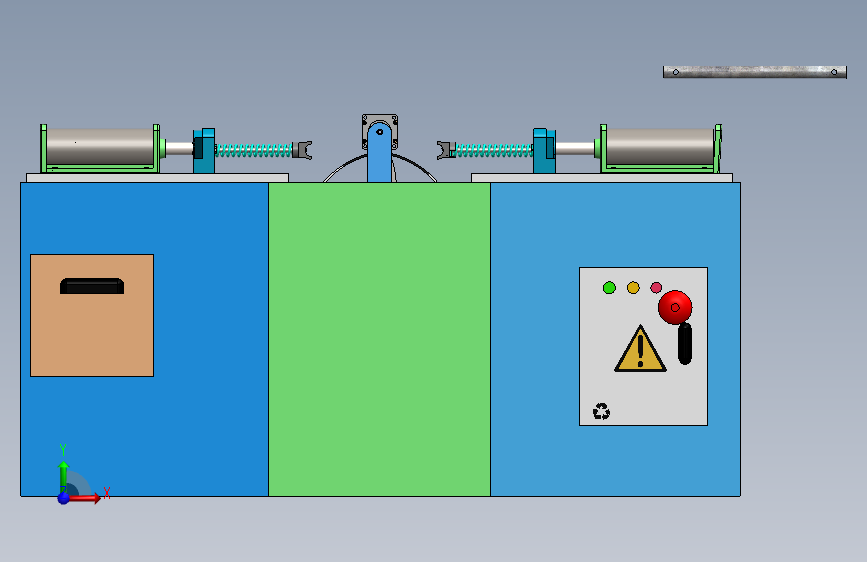Select the right gray mounting plate
Image resolution: width=867 pixels, height=562 pixels.
pos(602,178)
